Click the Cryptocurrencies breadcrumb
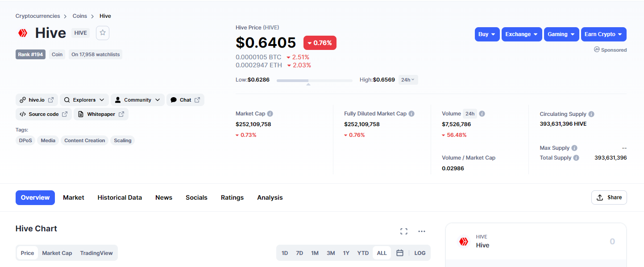Screen dimensions: 644x267 pos(37,16)
